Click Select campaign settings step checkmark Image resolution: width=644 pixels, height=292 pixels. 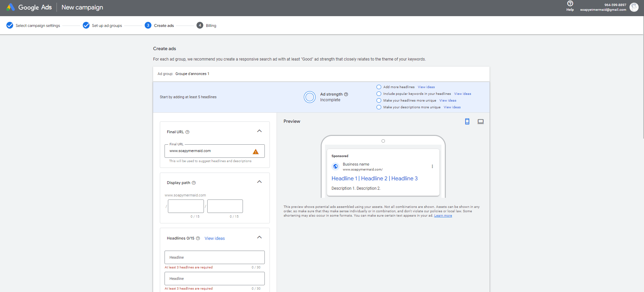point(10,25)
